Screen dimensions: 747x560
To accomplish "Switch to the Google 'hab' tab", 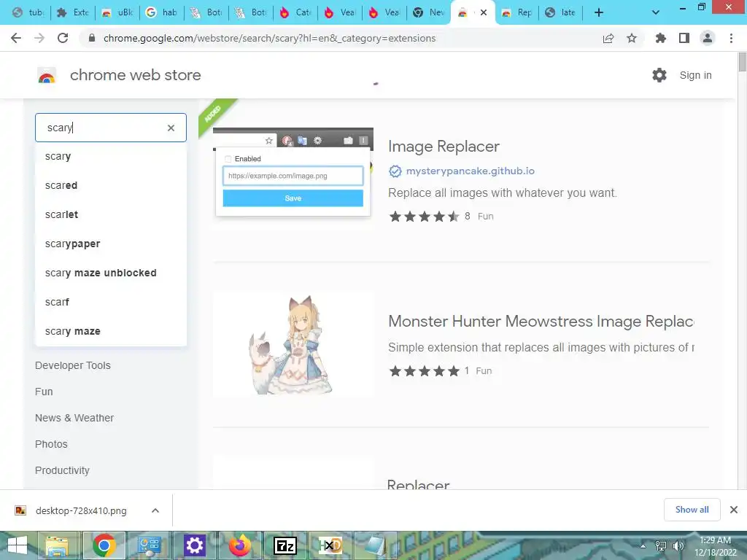I will (x=161, y=12).
